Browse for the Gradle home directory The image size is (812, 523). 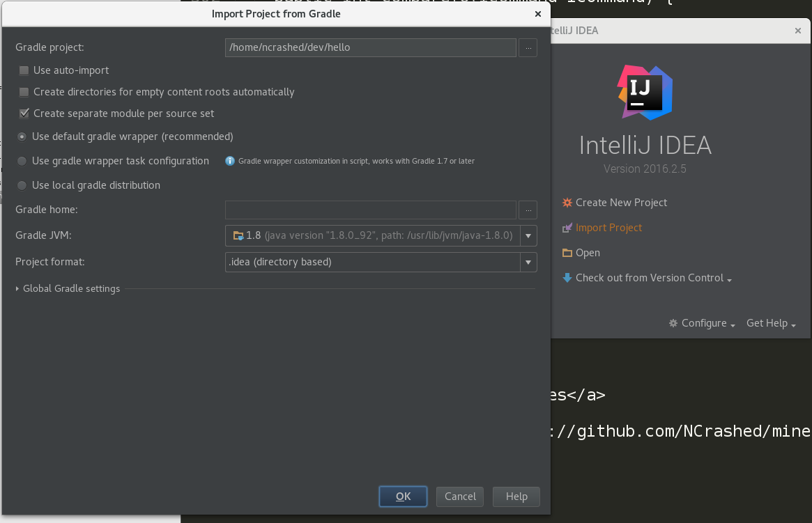click(528, 210)
